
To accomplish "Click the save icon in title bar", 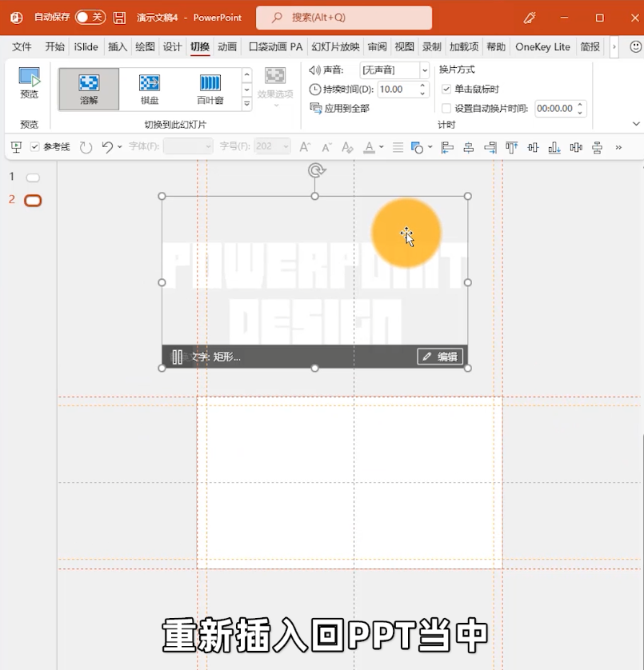I will (x=119, y=18).
